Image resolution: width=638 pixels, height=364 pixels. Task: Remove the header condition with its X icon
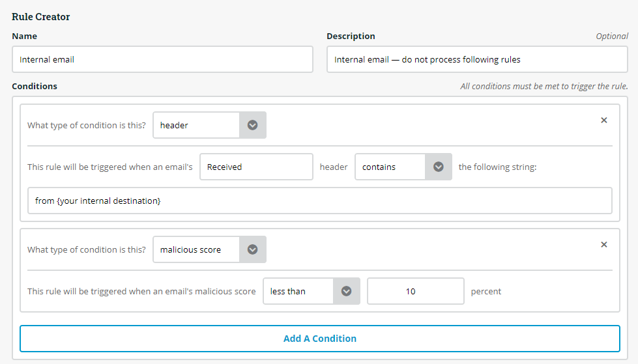click(x=603, y=120)
